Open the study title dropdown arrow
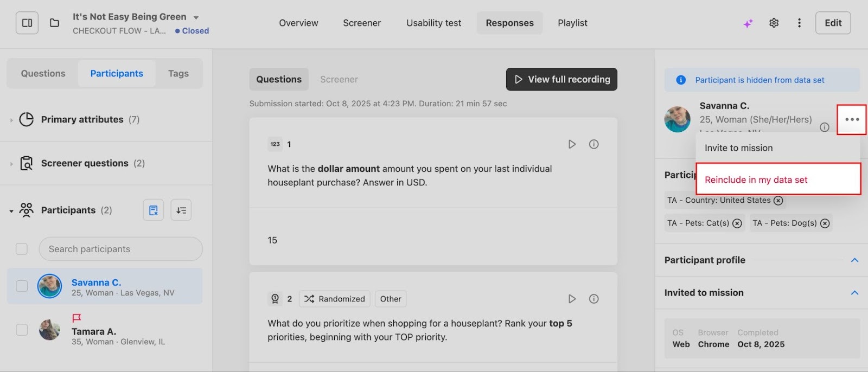 click(x=196, y=18)
